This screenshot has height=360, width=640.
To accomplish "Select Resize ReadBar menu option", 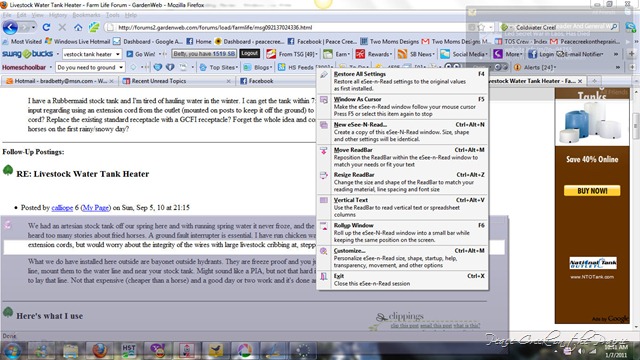I will point(402,182).
